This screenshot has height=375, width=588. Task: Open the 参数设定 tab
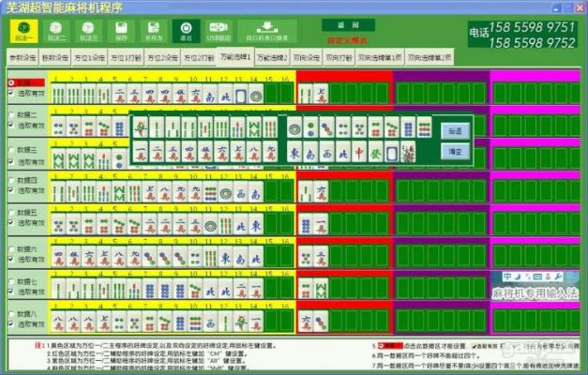(23, 58)
